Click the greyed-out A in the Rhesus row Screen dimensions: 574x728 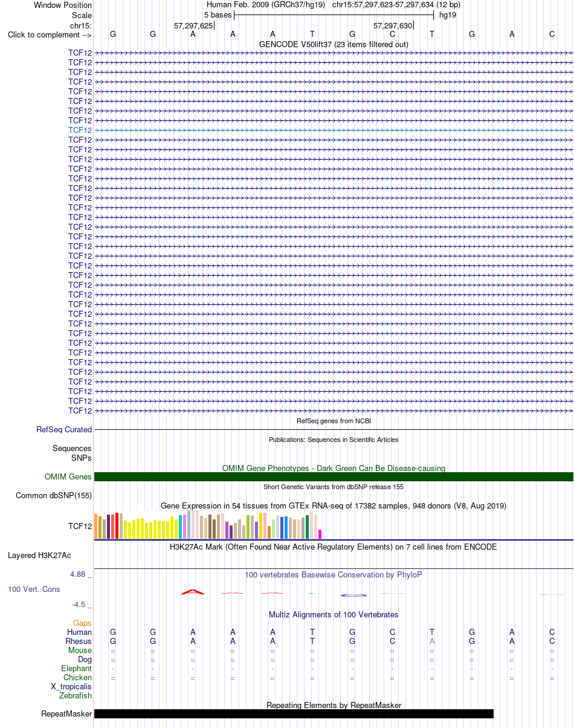click(x=432, y=641)
